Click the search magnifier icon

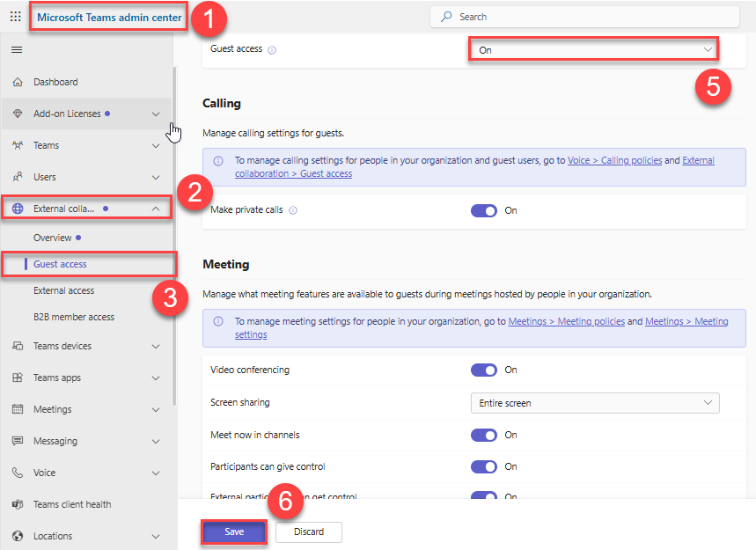446,17
